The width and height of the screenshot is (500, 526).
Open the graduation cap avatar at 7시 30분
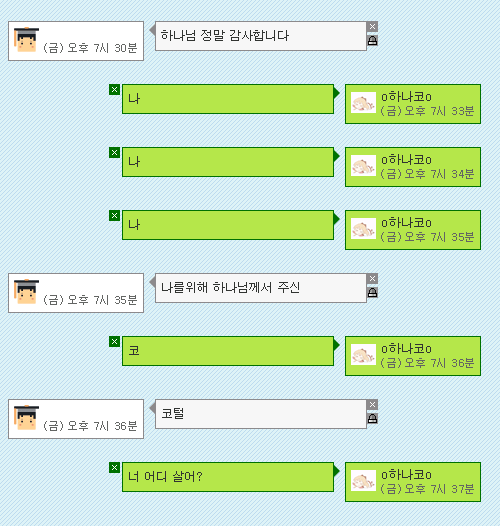tap(26, 39)
